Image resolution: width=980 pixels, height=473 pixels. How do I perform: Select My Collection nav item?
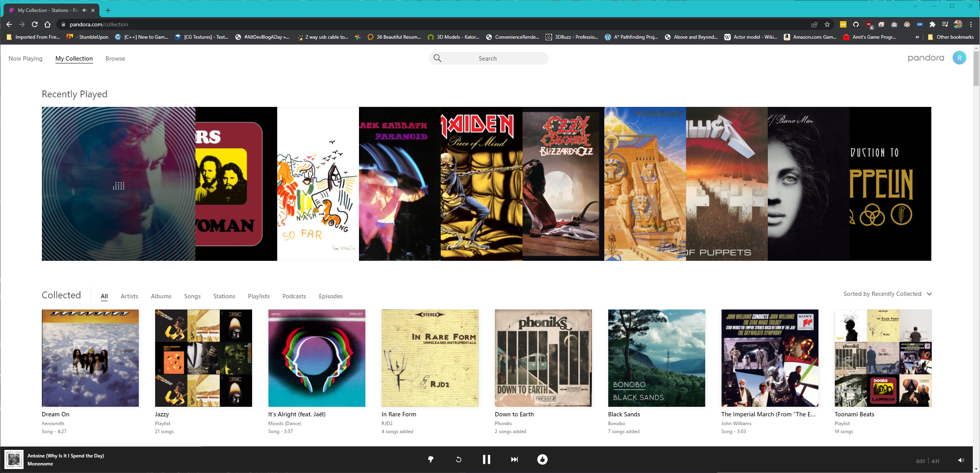[74, 59]
